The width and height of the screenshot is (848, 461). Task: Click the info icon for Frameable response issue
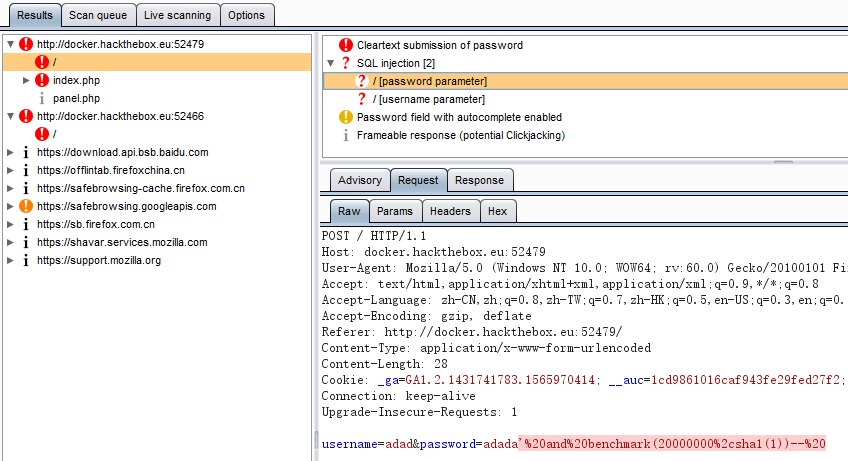(346, 135)
